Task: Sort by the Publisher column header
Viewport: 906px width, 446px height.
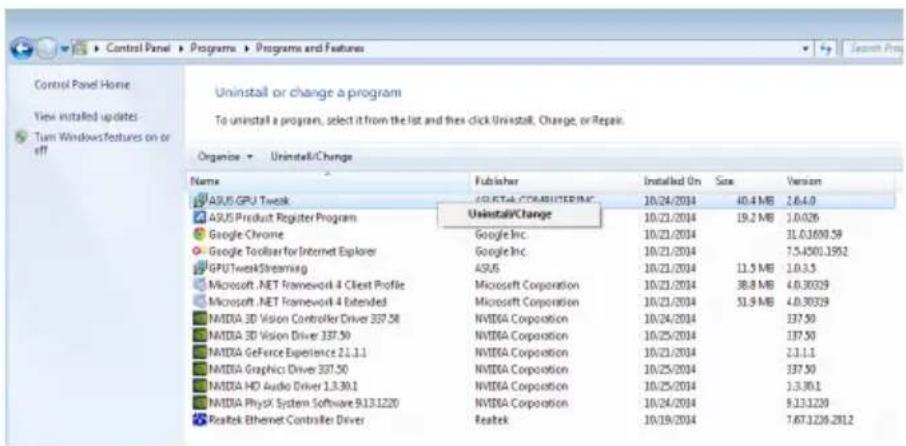Action: (555, 181)
